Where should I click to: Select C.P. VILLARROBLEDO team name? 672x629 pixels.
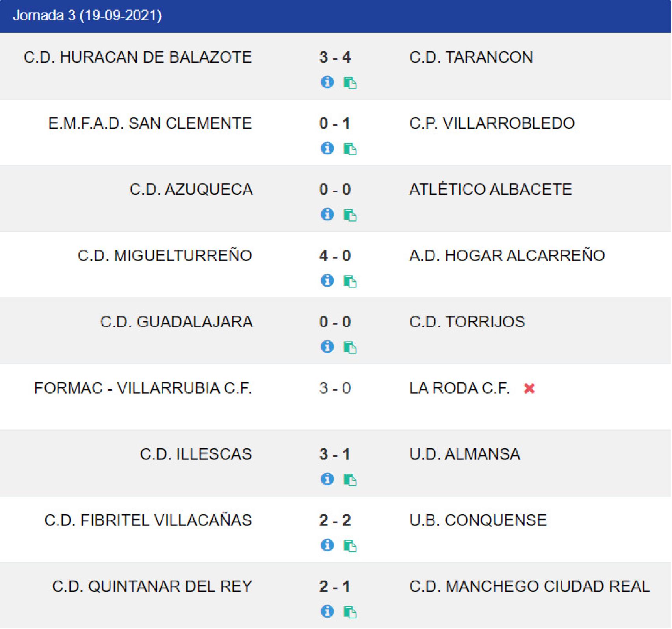pyautogui.click(x=492, y=124)
